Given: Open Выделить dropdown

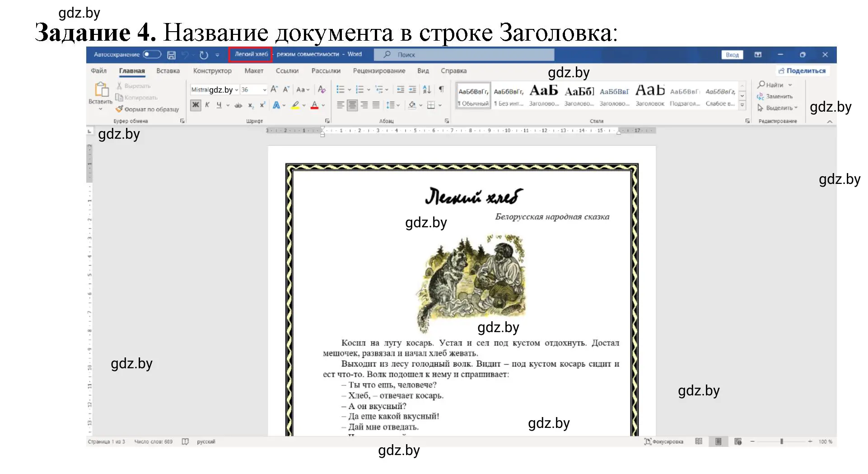Looking at the screenshot, I should [778, 108].
